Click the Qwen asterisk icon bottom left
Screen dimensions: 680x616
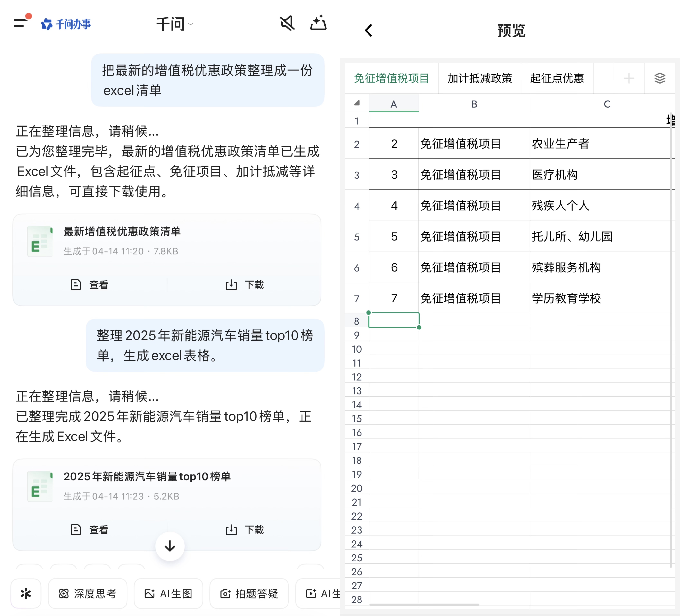pyautogui.click(x=26, y=593)
